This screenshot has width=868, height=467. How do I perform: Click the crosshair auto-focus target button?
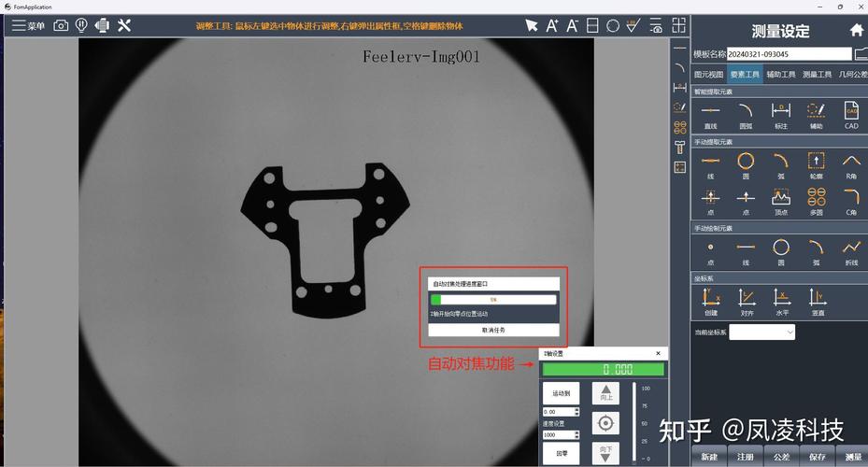[x=605, y=423]
